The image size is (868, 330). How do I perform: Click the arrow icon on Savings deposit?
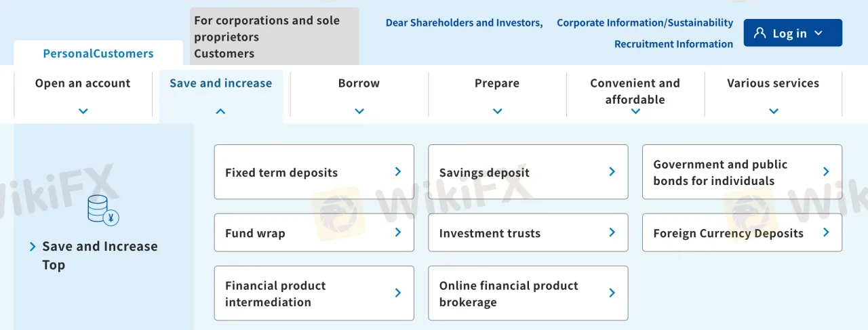612,172
